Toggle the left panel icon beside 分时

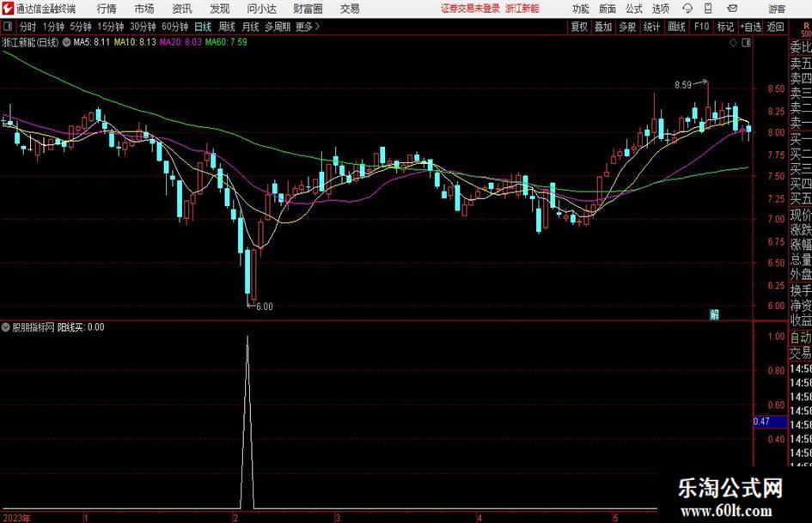tap(7, 27)
